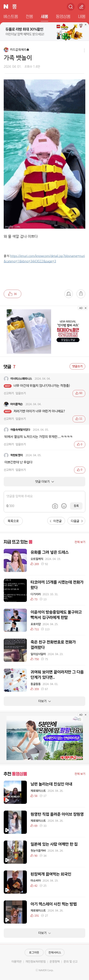Tap the write-post pencil icon in header

[x=81, y=6]
